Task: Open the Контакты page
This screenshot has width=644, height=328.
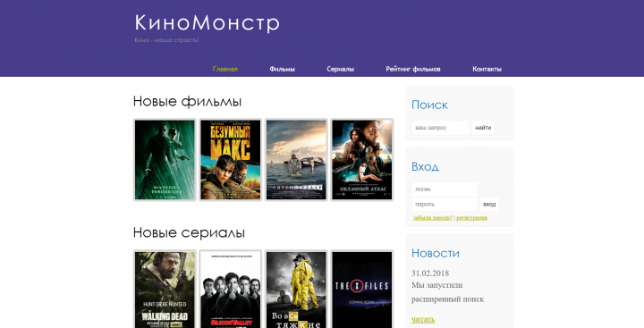Action: (487, 69)
